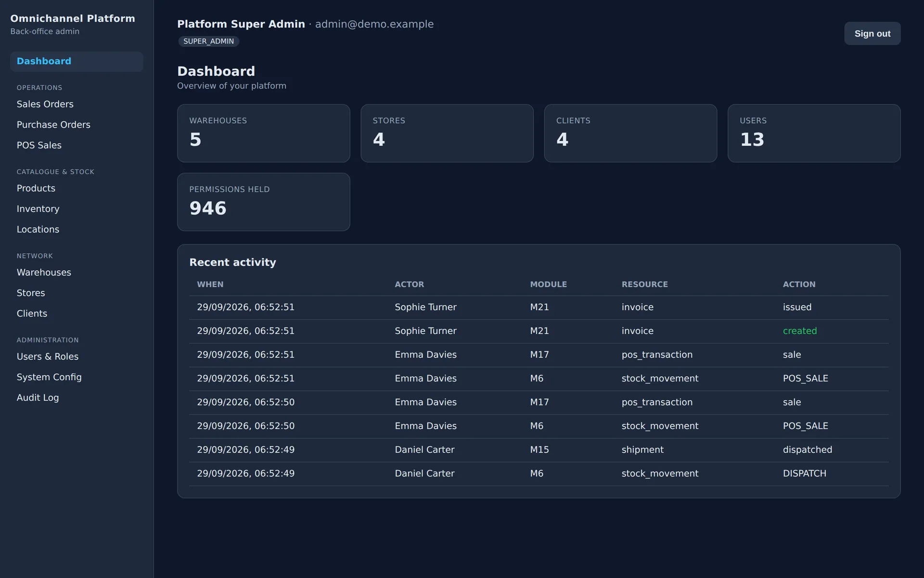The width and height of the screenshot is (924, 578).
Task: Open Users & Roles administration
Action: (x=48, y=356)
